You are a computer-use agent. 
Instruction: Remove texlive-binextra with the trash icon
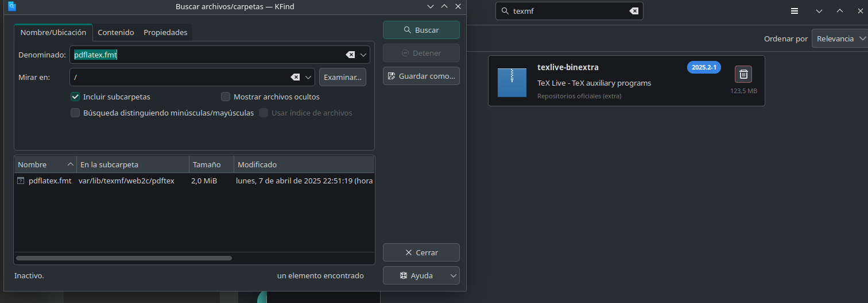pyautogui.click(x=743, y=74)
